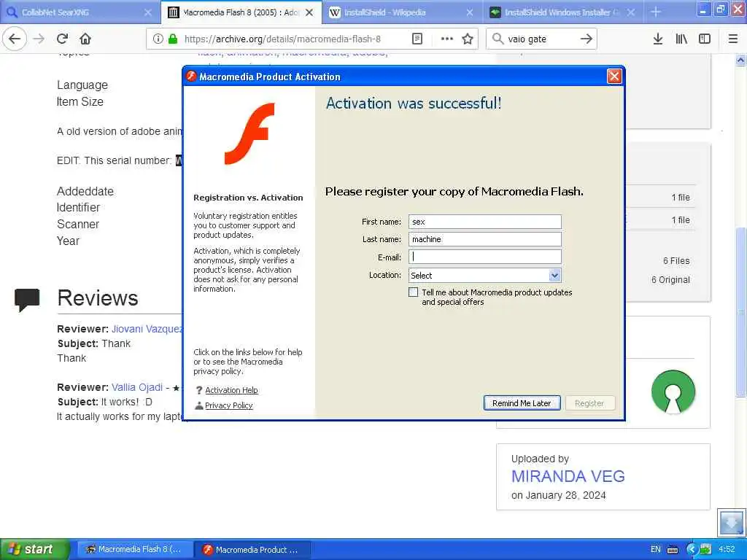Image resolution: width=747 pixels, height=560 pixels.
Task: Open the Firefox hamburger menu
Action: coord(733,39)
